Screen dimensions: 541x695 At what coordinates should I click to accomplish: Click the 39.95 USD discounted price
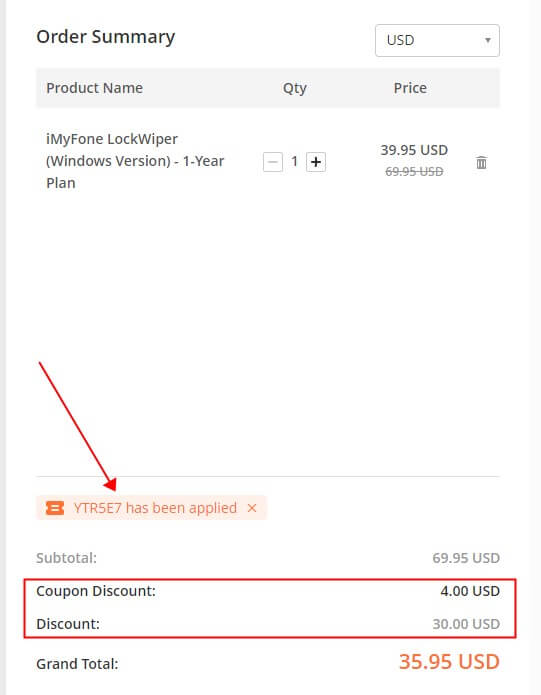coord(414,150)
